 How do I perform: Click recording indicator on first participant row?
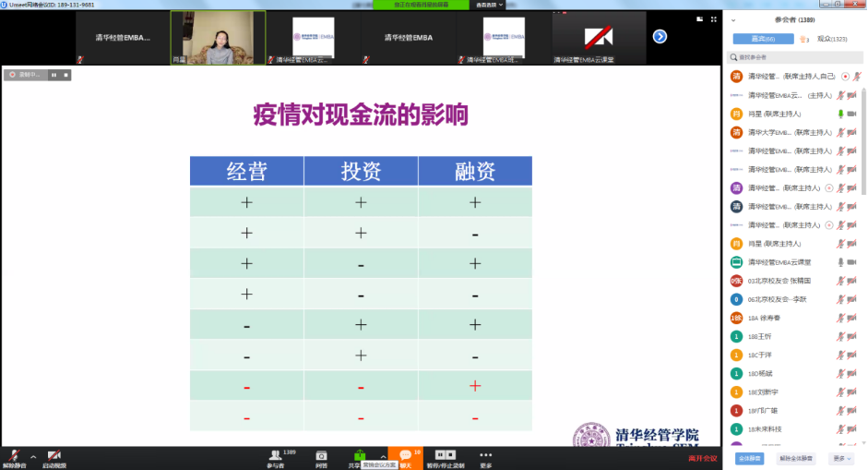pyautogui.click(x=845, y=77)
